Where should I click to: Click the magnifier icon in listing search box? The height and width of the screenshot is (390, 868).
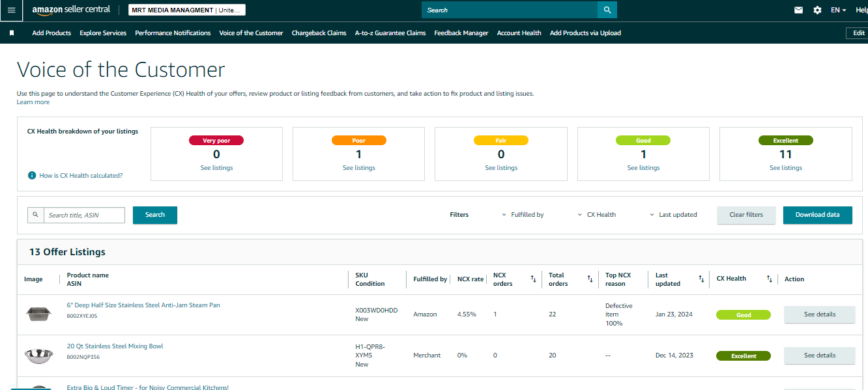click(x=36, y=215)
